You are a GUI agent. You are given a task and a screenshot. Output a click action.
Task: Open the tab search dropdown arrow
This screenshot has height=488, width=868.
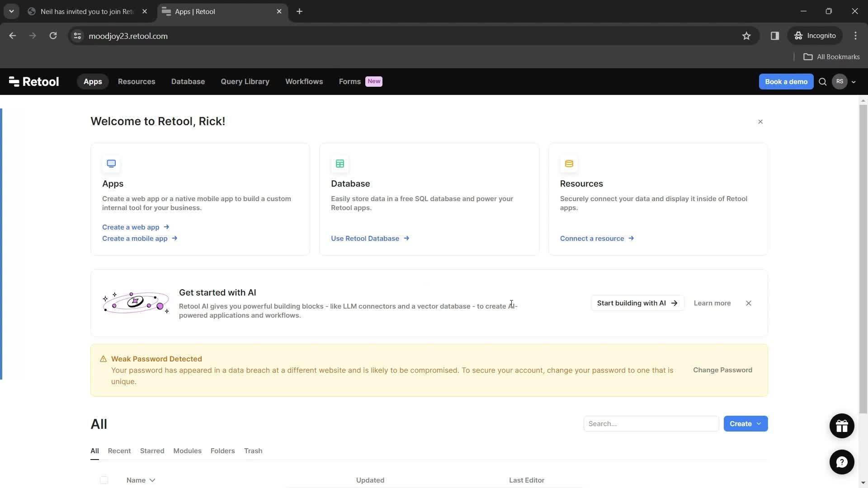(x=11, y=11)
